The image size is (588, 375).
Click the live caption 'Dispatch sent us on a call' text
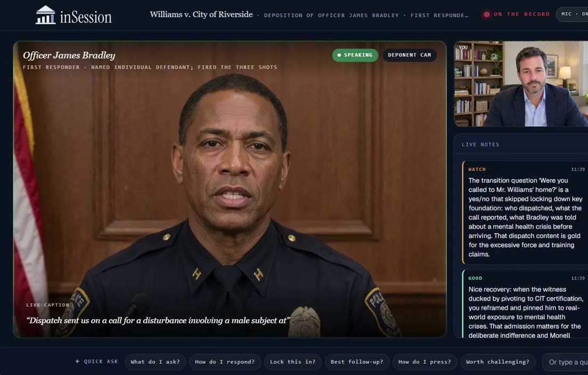click(158, 321)
